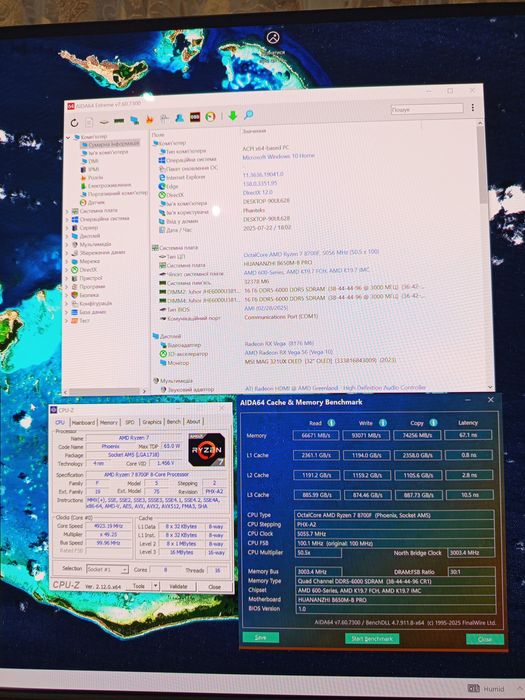
Task: Click Close in the Cache & Memory Benchmark window
Action: pyautogui.click(x=485, y=639)
